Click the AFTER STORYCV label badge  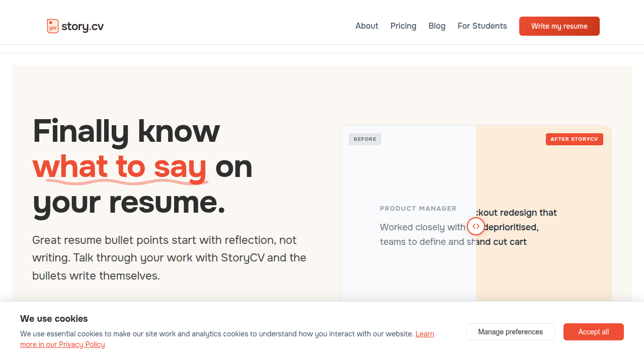coord(574,139)
